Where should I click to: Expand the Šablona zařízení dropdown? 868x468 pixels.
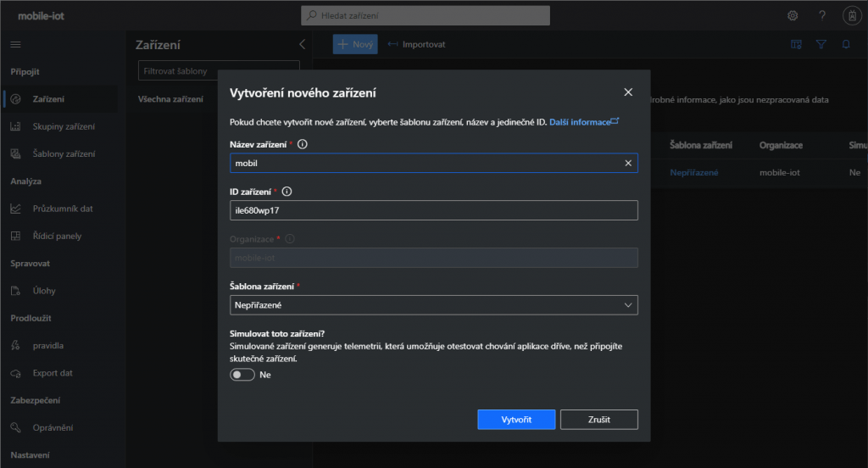pyautogui.click(x=433, y=304)
